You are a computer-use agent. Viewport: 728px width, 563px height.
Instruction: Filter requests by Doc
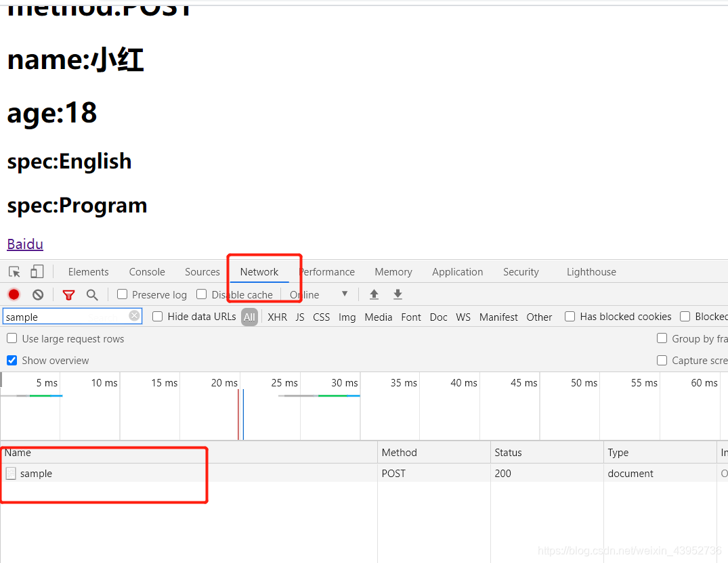pyautogui.click(x=438, y=317)
